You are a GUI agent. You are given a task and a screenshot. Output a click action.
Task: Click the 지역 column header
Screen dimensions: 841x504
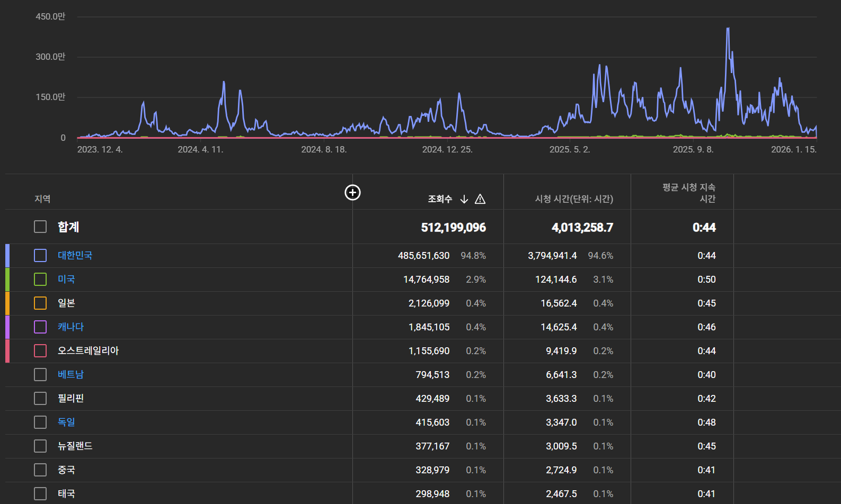click(x=42, y=199)
